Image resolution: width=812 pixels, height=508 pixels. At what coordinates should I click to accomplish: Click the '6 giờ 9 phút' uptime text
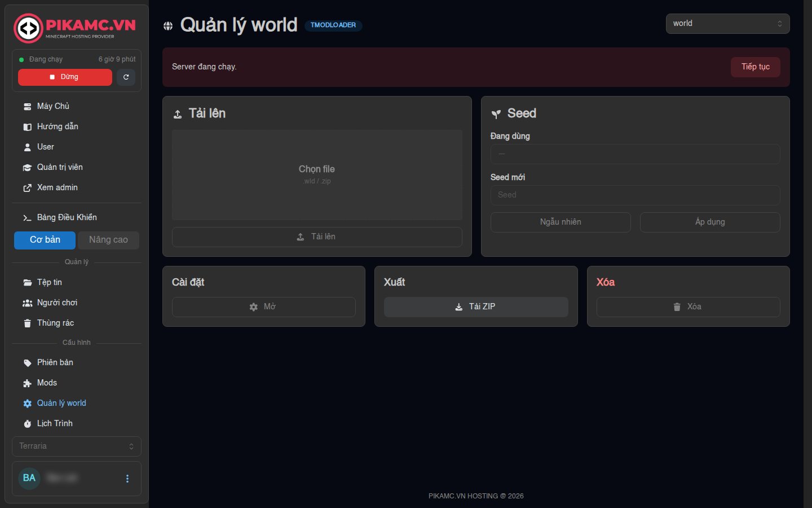117,59
